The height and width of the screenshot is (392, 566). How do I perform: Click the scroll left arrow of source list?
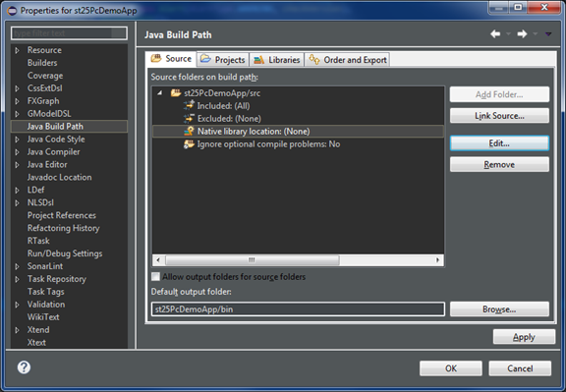coord(158,260)
